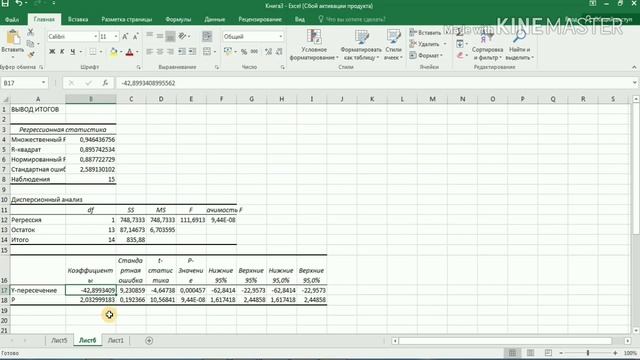The width and height of the screenshot is (640, 360).
Task: Toggle italic К formatting
Action: [x=62, y=52]
